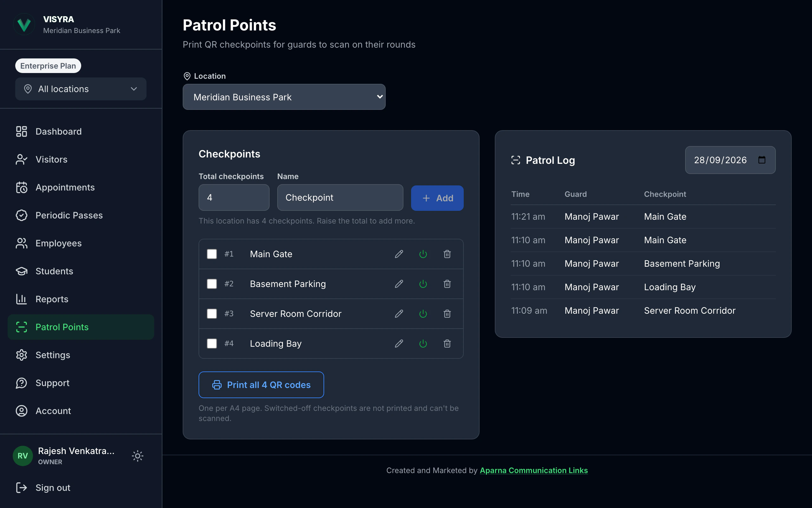This screenshot has width=812, height=508.
Task: Select the Basement Parking checkbox
Action: click(212, 284)
